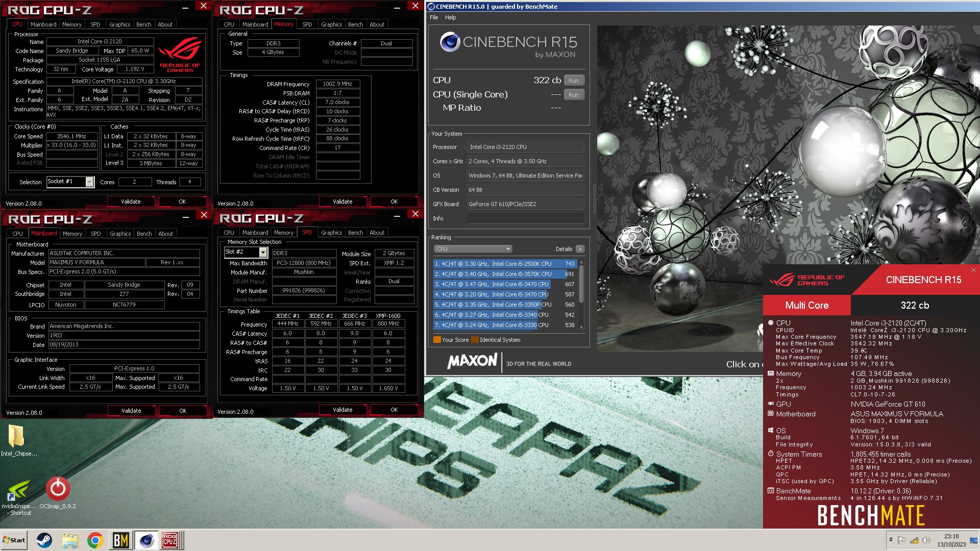This screenshot has height=551, width=980.
Task: Click Validate in CPU tab window
Action: [x=131, y=202]
